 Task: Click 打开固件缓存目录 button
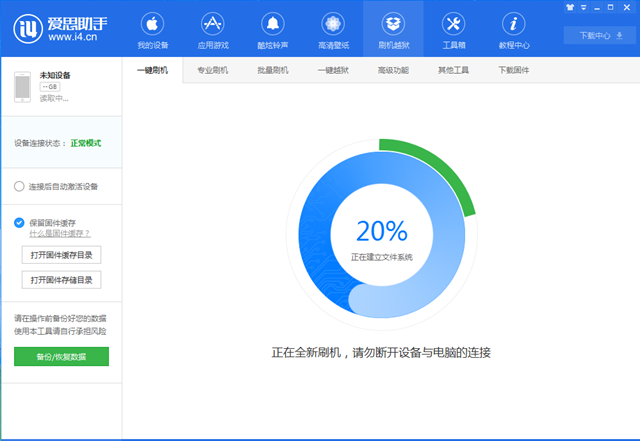pyautogui.click(x=62, y=255)
